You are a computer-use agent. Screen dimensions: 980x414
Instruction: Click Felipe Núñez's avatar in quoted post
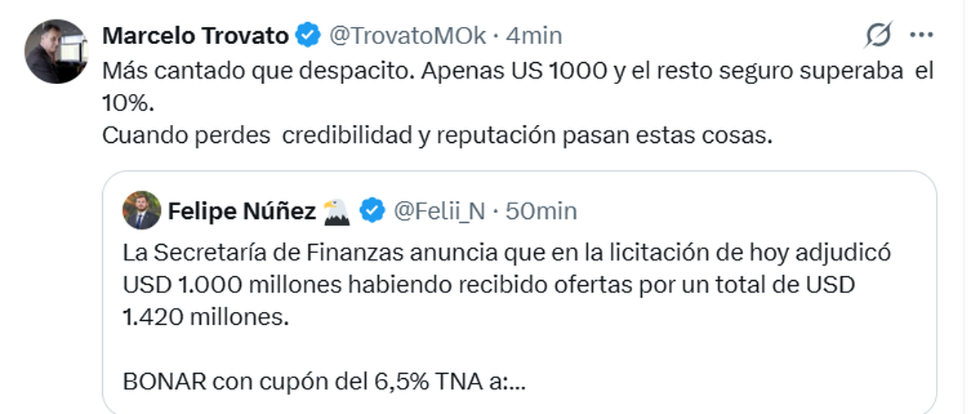[x=141, y=211]
